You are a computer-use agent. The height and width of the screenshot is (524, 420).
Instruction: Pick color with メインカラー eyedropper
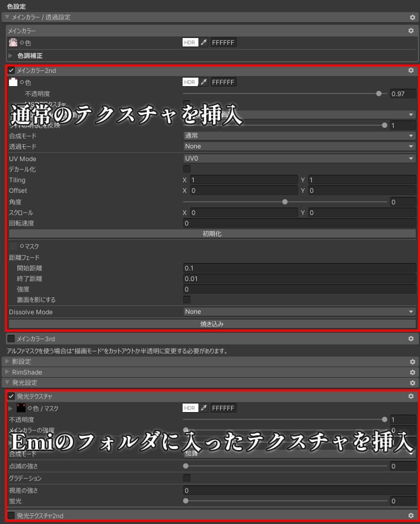[x=204, y=42]
